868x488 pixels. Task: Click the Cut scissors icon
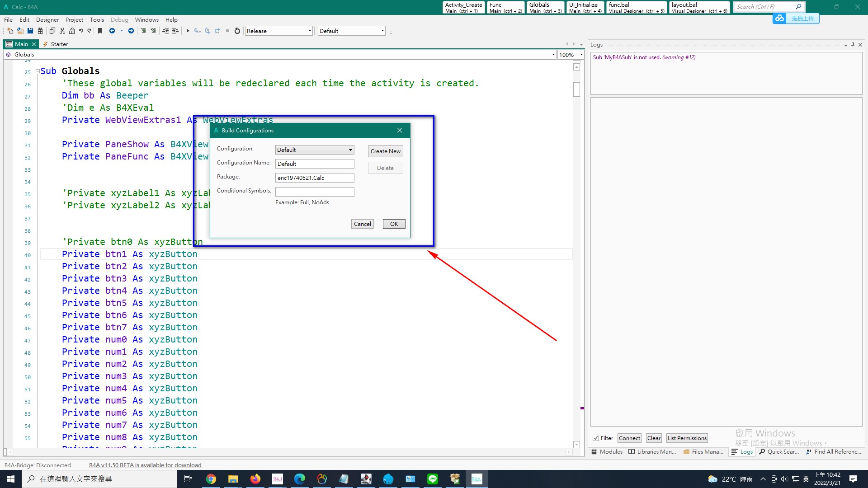tap(62, 31)
